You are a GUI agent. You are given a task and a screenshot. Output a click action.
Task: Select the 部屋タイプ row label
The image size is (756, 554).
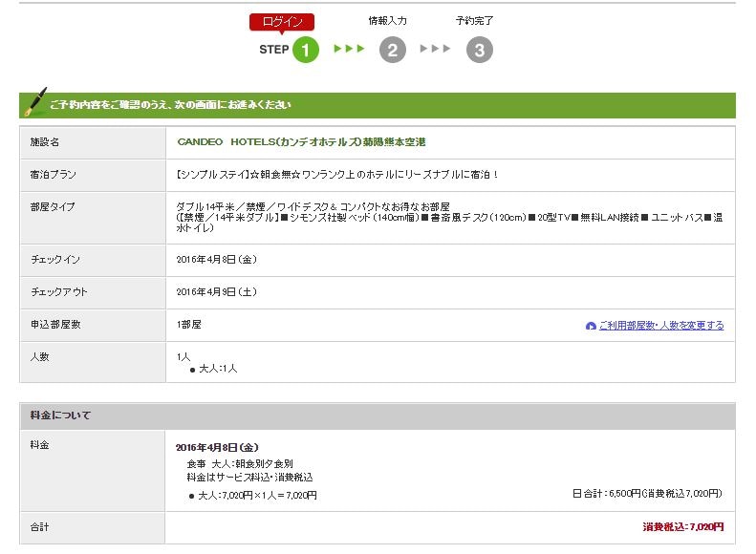pyautogui.click(x=53, y=206)
